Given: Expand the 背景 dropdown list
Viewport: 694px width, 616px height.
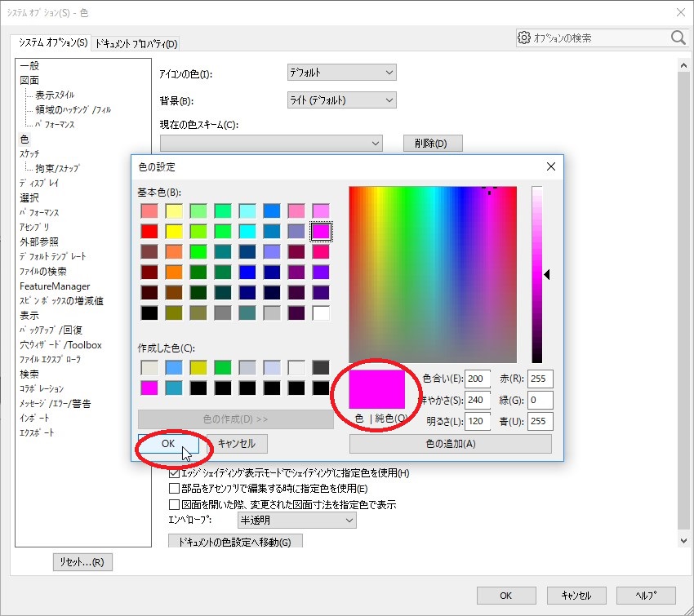Looking at the screenshot, I should click(x=342, y=100).
